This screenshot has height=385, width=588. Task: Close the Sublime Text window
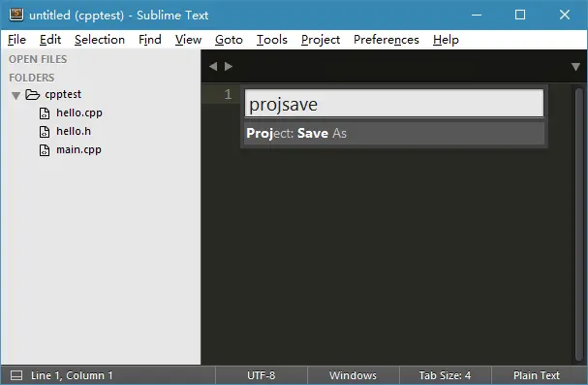[565, 15]
